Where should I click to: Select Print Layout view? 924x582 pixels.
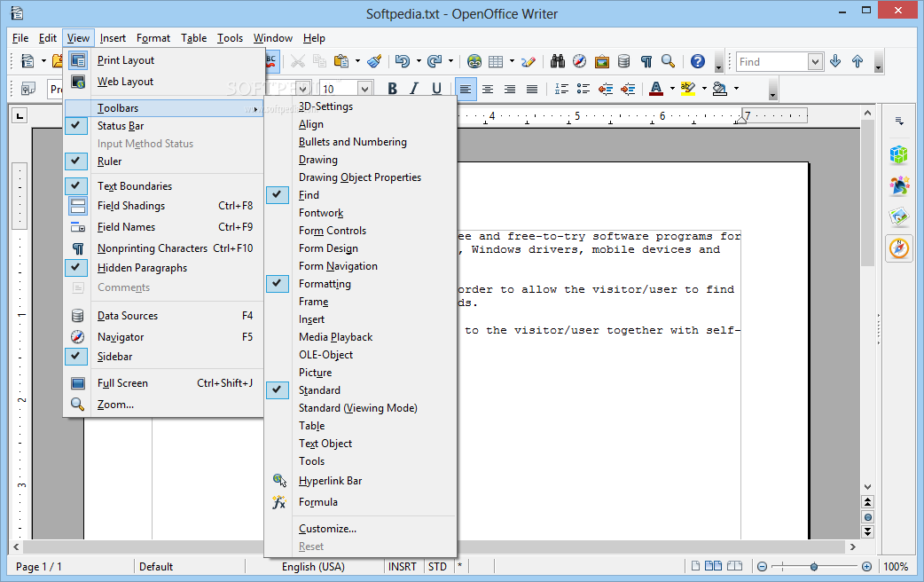[x=163, y=60]
